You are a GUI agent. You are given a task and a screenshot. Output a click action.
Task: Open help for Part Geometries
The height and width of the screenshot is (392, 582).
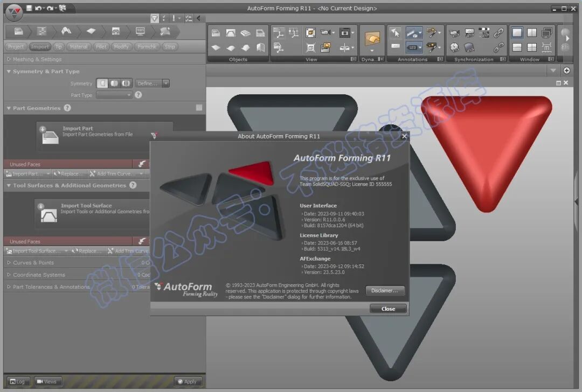(x=67, y=108)
